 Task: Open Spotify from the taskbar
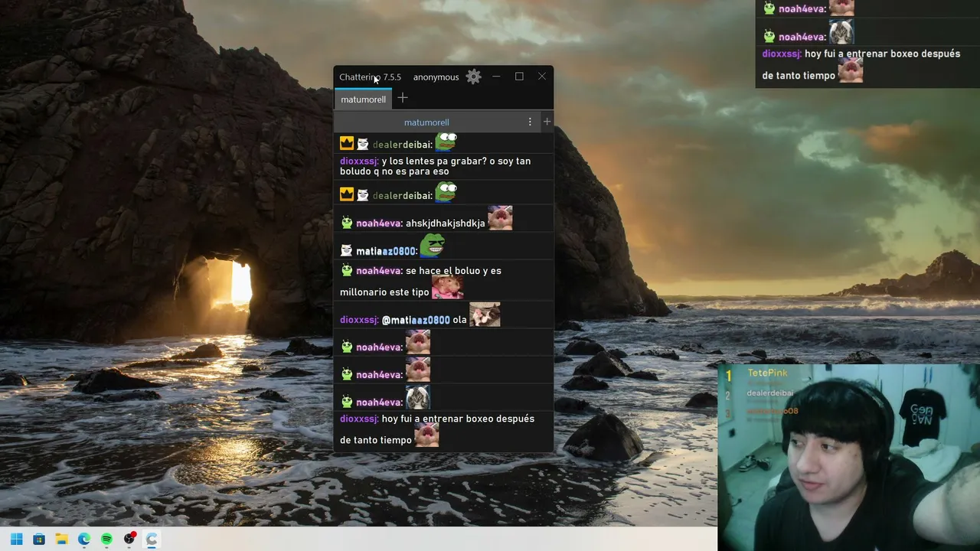pyautogui.click(x=106, y=539)
